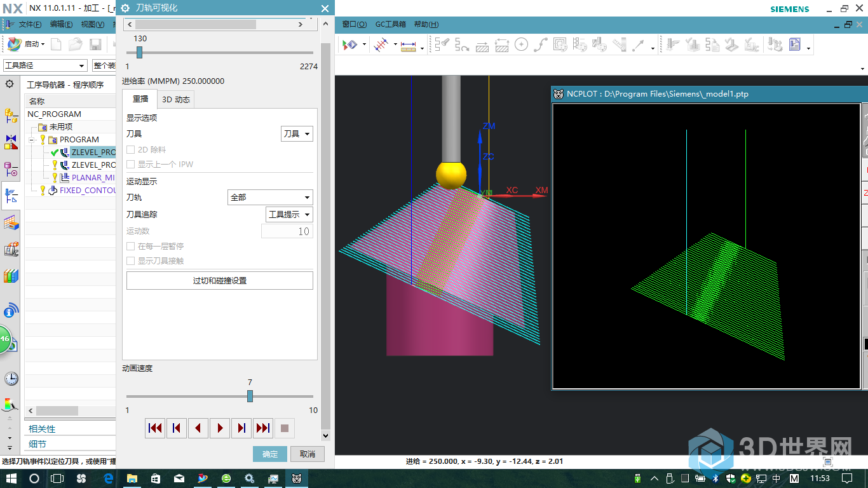This screenshot has width=868, height=488.
Task: Select the measure distance ruler icon
Action: [408, 45]
